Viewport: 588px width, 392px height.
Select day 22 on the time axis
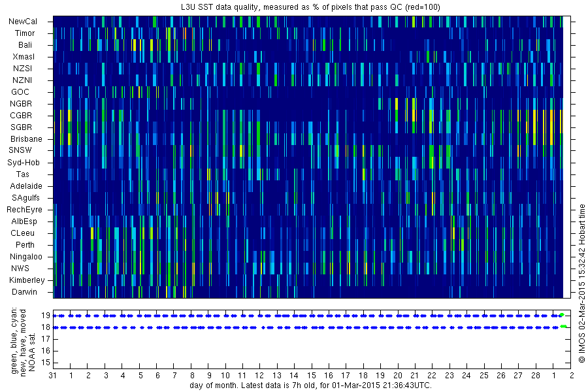pyautogui.click(x=432, y=376)
